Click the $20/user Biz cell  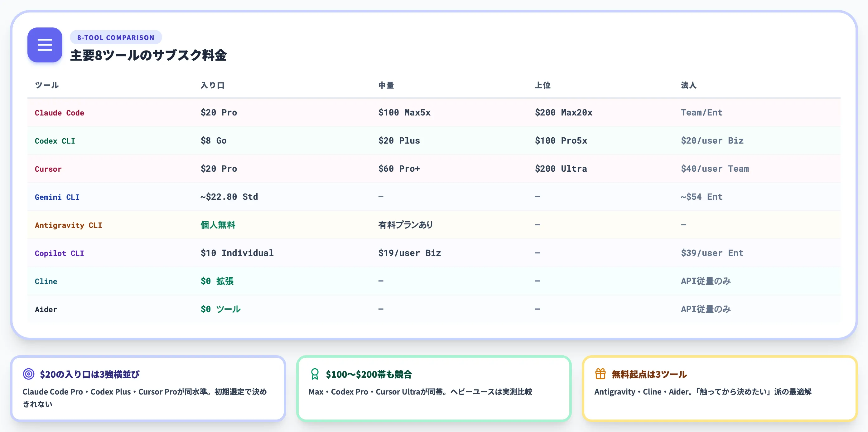(x=712, y=141)
